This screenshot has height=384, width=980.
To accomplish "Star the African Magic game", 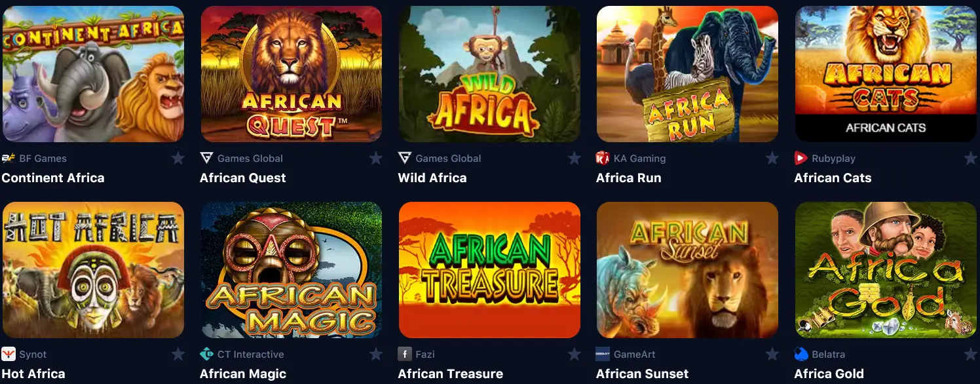I will point(376,354).
